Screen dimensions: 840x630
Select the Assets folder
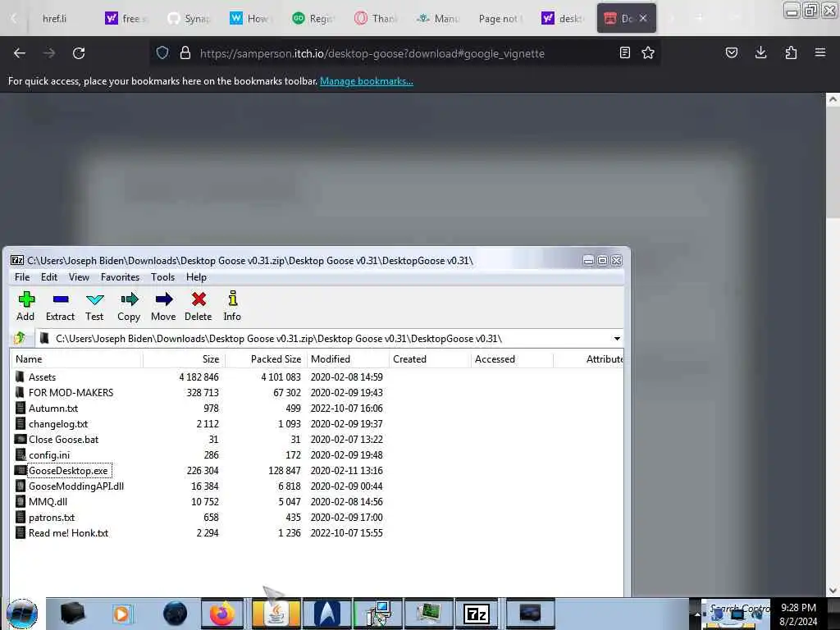(42, 377)
